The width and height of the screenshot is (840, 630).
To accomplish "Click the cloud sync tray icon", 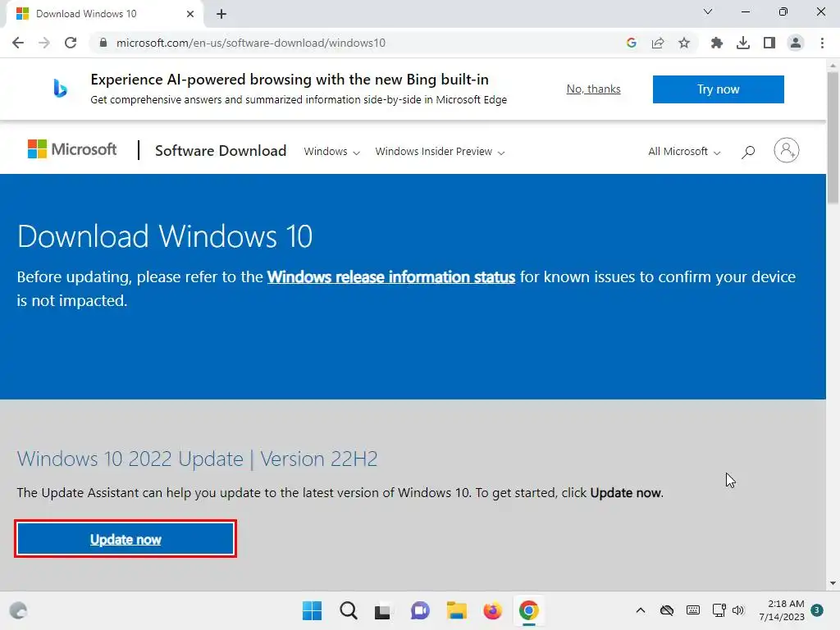I will (666, 610).
